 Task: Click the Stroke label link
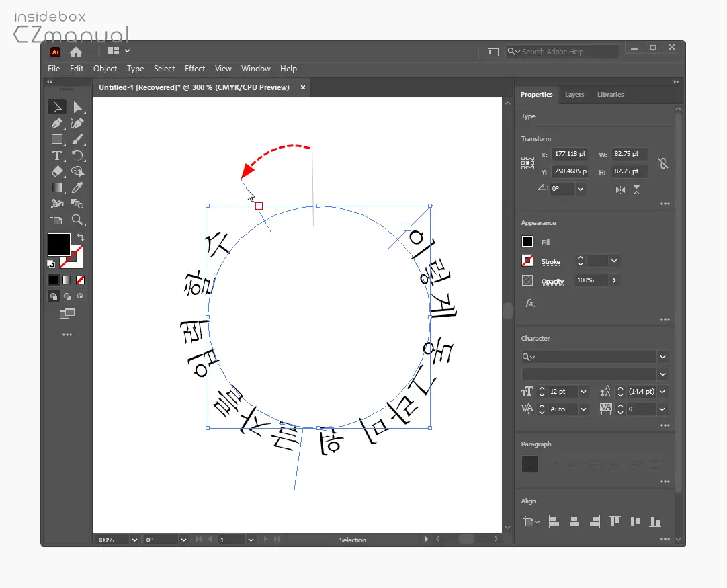coord(551,262)
